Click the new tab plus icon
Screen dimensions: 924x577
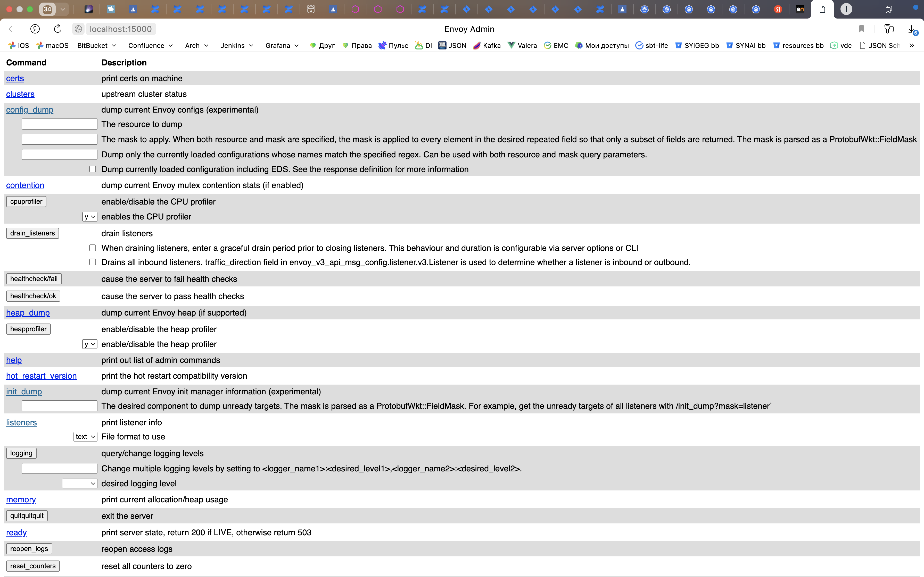tap(846, 9)
